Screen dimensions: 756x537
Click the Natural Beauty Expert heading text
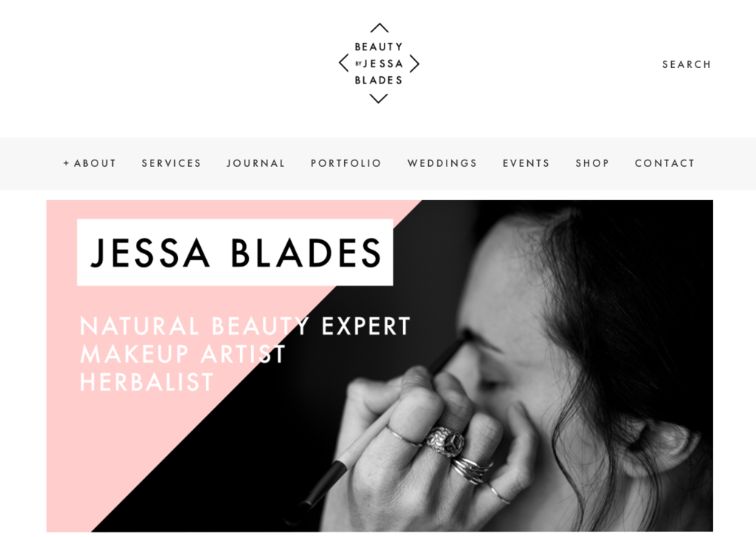coord(245,326)
